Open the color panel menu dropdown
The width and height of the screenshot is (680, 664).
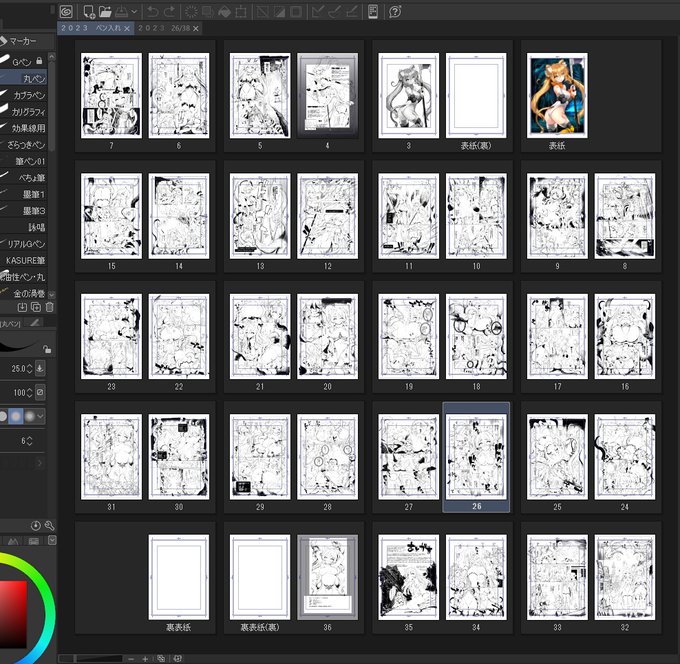point(52,540)
